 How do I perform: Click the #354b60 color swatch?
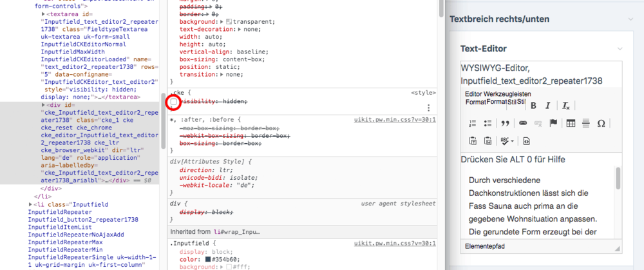coord(207,260)
